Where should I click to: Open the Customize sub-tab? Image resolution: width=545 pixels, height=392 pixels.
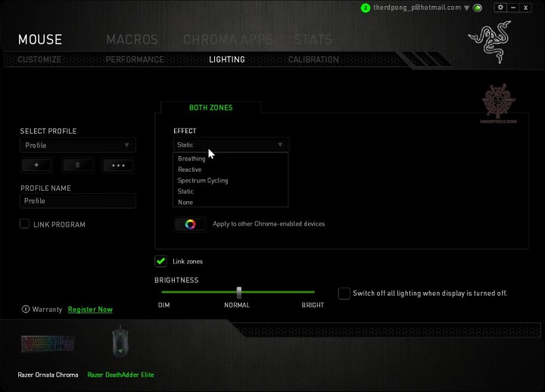click(39, 60)
